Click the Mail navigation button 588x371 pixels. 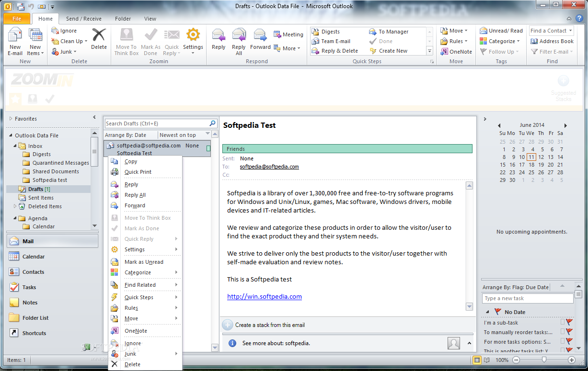(53, 241)
